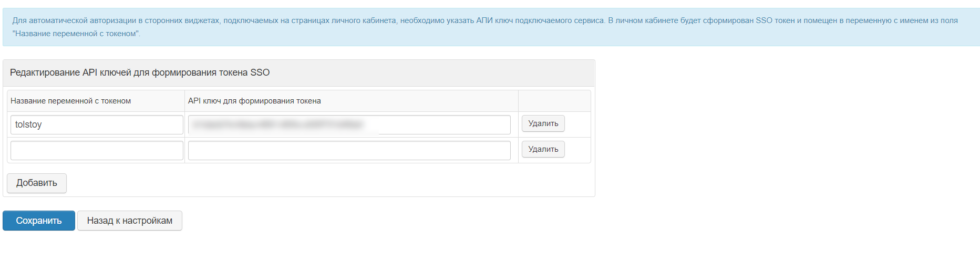980x260 pixels.
Task: Save changes with the Сохранить button
Action: click(39, 221)
